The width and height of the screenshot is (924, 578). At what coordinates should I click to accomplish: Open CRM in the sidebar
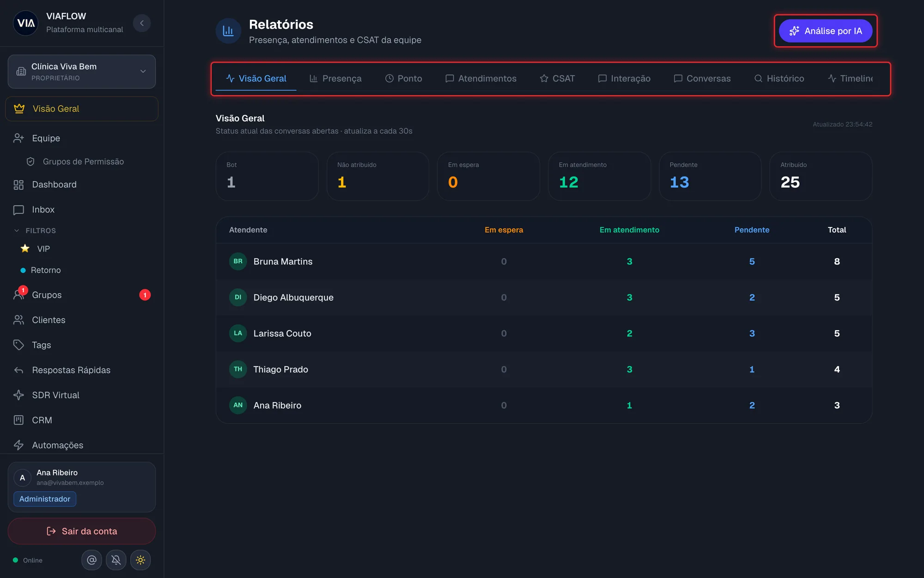click(82, 420)
